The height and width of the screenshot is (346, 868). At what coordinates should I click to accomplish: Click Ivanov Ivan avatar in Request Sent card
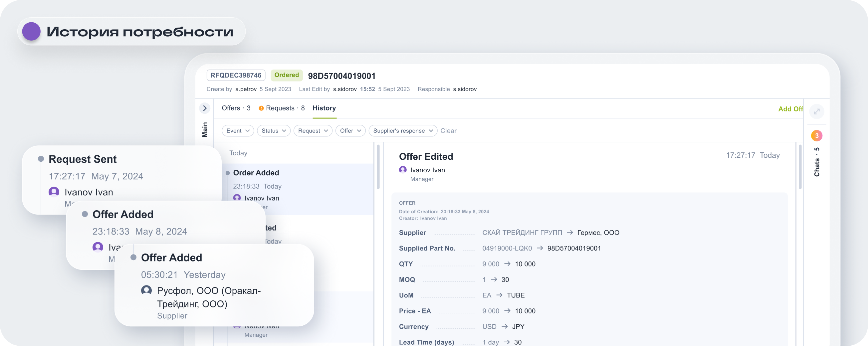pos(54,192)
